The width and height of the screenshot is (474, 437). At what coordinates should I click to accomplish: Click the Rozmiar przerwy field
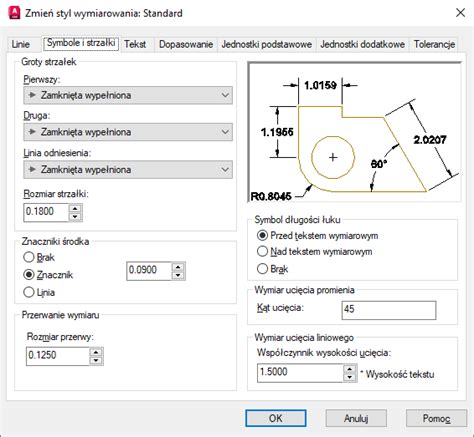tap(58, 356)
